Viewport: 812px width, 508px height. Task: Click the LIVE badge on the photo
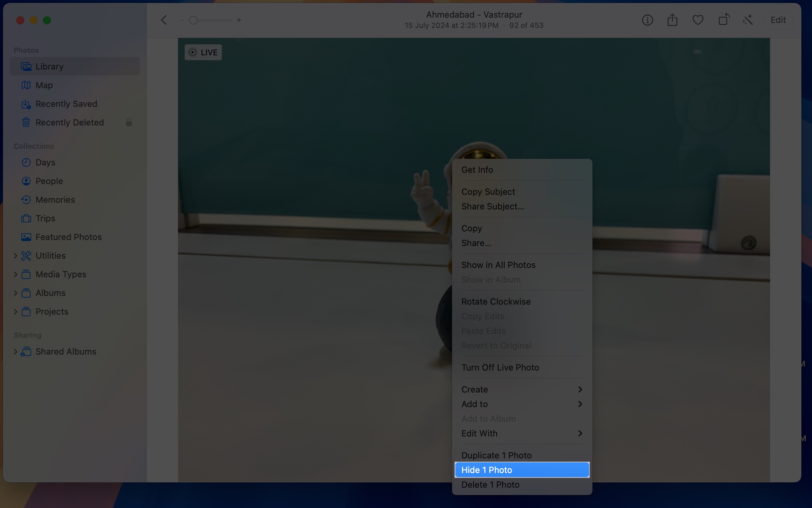click(x=203, y=52)
